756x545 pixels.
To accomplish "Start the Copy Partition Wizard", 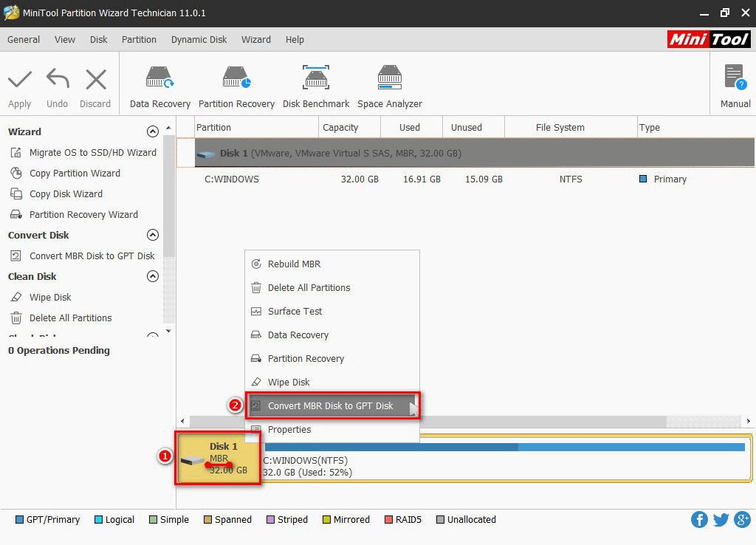I will (x=65, y=173).
